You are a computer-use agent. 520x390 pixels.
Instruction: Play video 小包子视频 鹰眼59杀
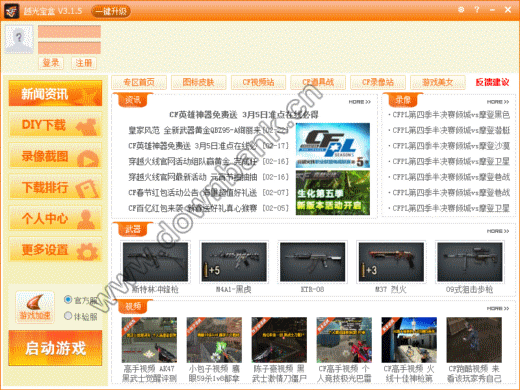coord(214,340)
